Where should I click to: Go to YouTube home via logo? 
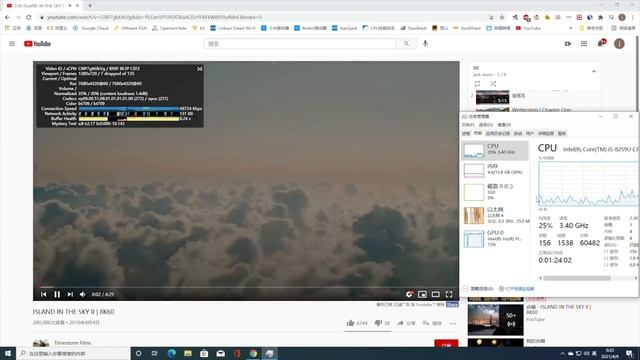pos(37,44)
